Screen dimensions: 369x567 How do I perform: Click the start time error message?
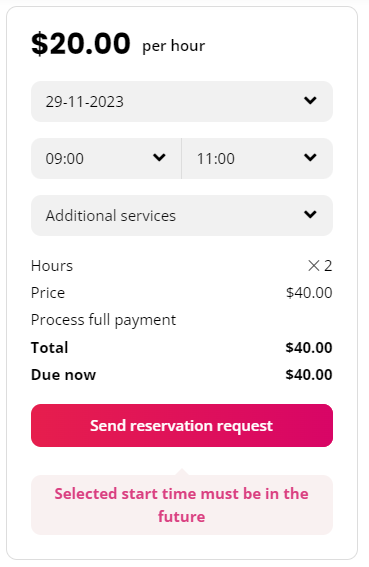click(182, 505)
